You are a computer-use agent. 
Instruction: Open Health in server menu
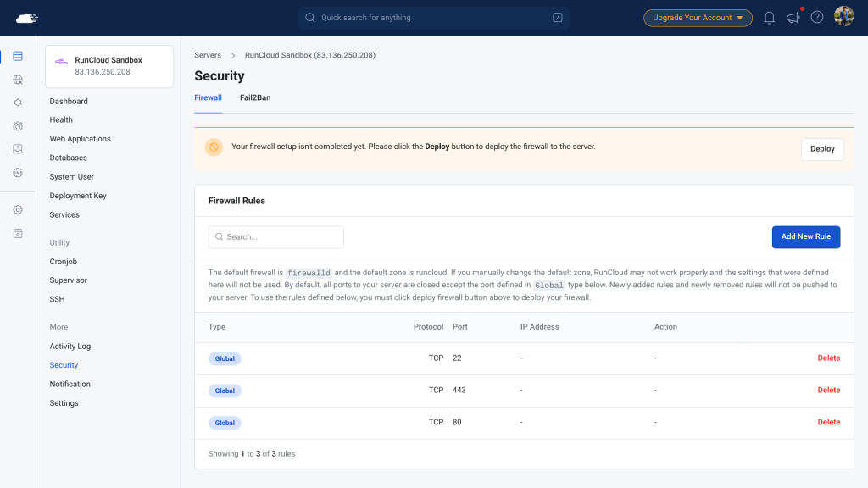(61, 120)
